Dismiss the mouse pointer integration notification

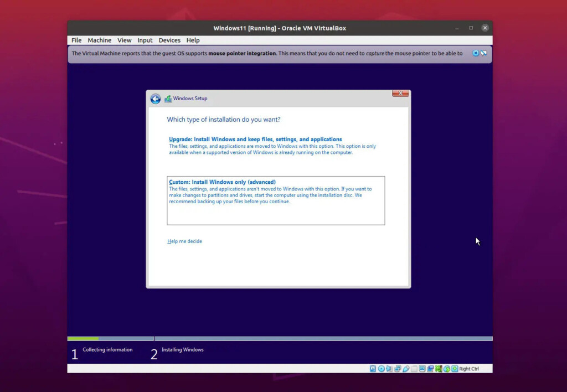click(476, 53)
